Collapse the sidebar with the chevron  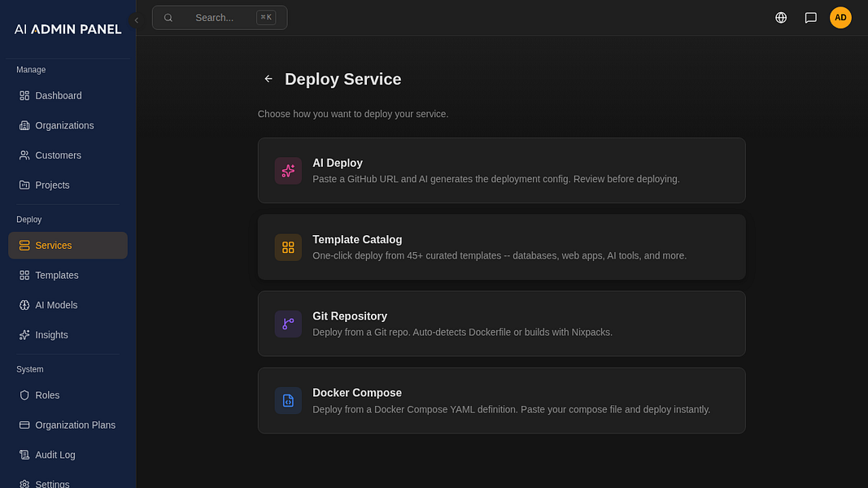(x=136, y=20)
